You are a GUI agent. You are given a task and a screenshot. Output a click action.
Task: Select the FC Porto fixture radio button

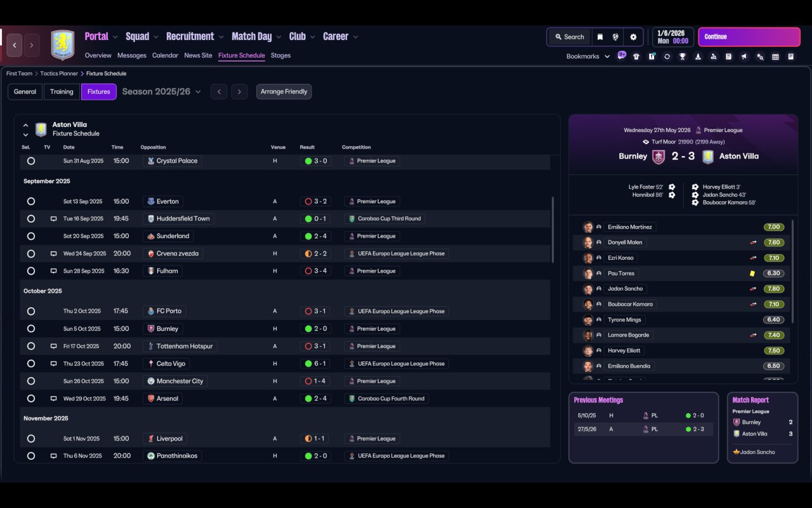(31, 311)
